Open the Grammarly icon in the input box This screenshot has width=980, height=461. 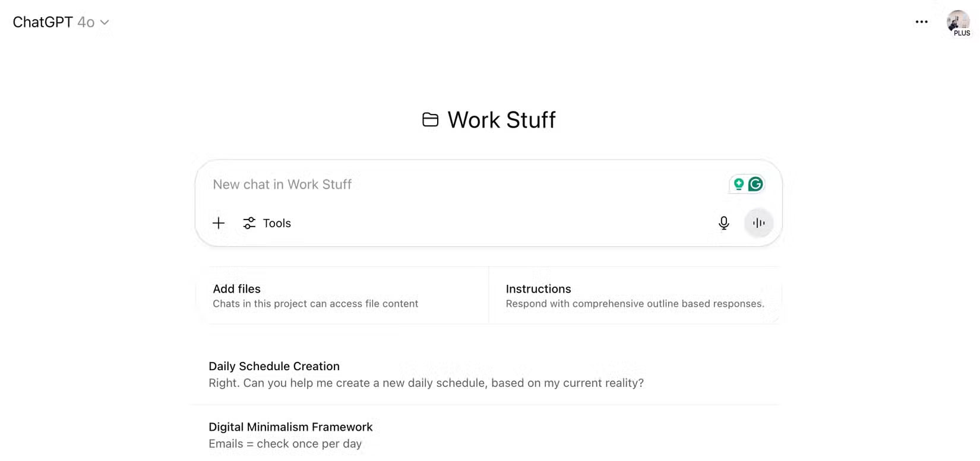pos(755,184)
